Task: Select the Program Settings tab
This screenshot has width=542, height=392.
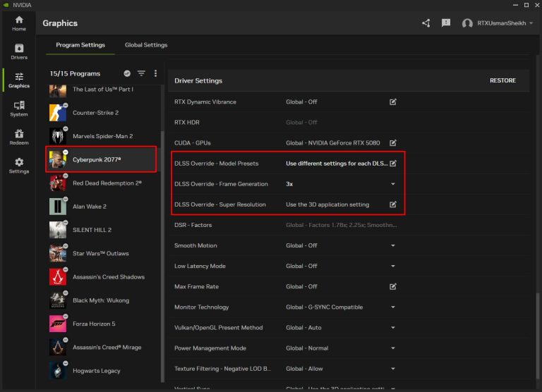Action: coord(80,45)
